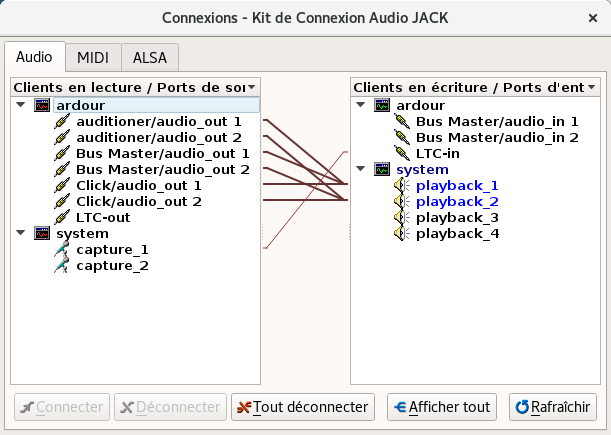Collapse the ardour tree in the write panel
This screenshot has width=611, height=435.
pyautogui.click(x=361, y=105)
